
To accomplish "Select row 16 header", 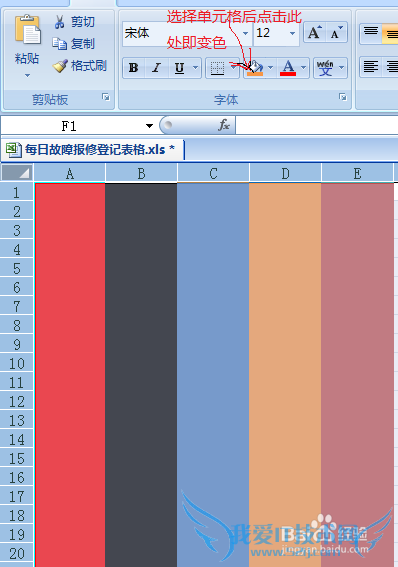I will (17, 477).
